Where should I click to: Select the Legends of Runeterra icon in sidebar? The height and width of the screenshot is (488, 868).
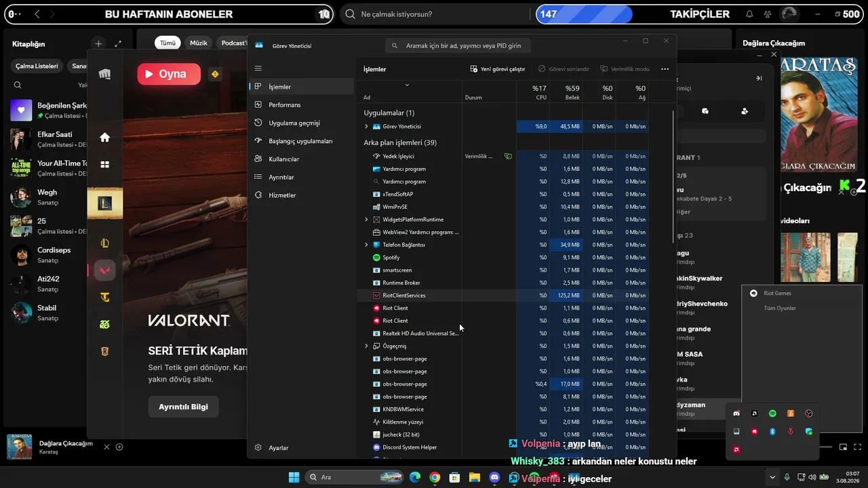click(x=104, y=351)
